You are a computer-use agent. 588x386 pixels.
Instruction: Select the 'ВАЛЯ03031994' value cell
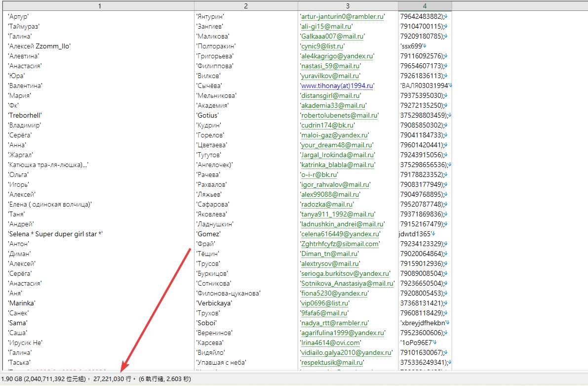click(425, 86)
